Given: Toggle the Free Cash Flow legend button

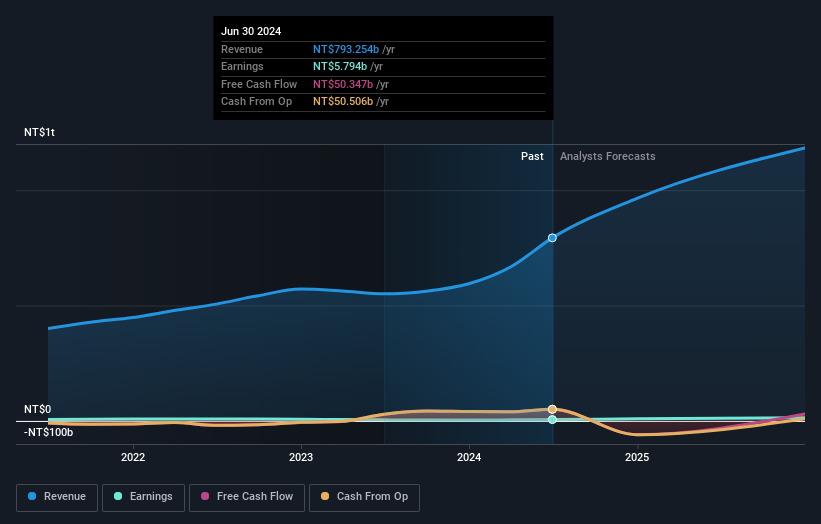Looking at the screenshot, I should point(247,497).
